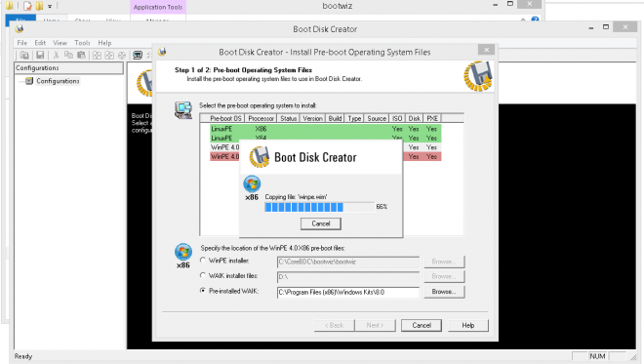644x364 pixels.
Task: Click the monitor icon in toolbar
Action: pos(138,55)
